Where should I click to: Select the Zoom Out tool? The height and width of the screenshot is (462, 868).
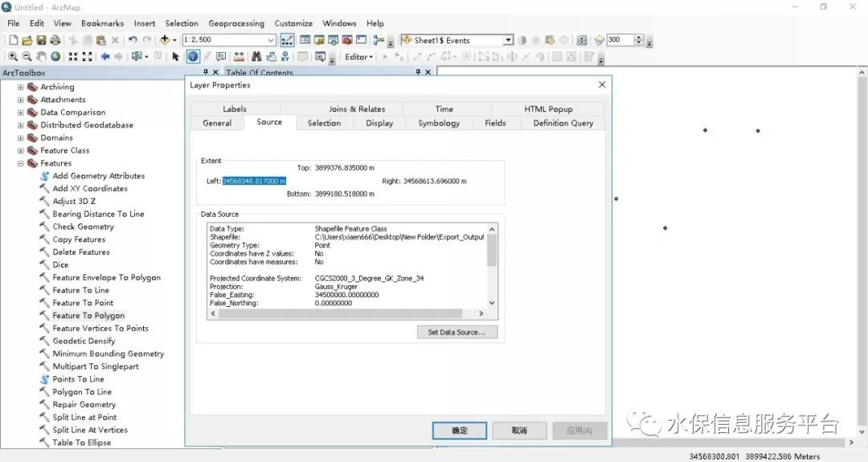coord(27,56)
